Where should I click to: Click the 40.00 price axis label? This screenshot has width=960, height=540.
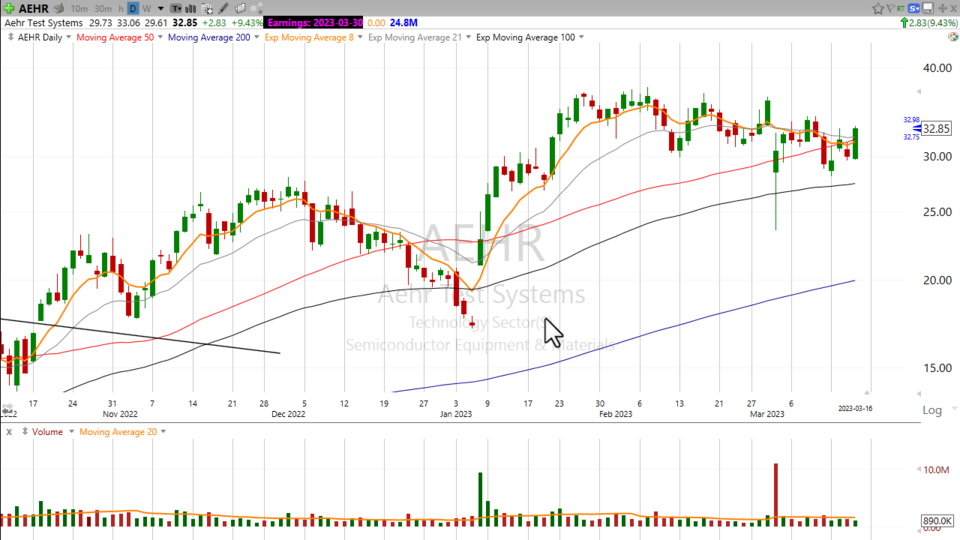pyautogui.click(x=937, y=68)
